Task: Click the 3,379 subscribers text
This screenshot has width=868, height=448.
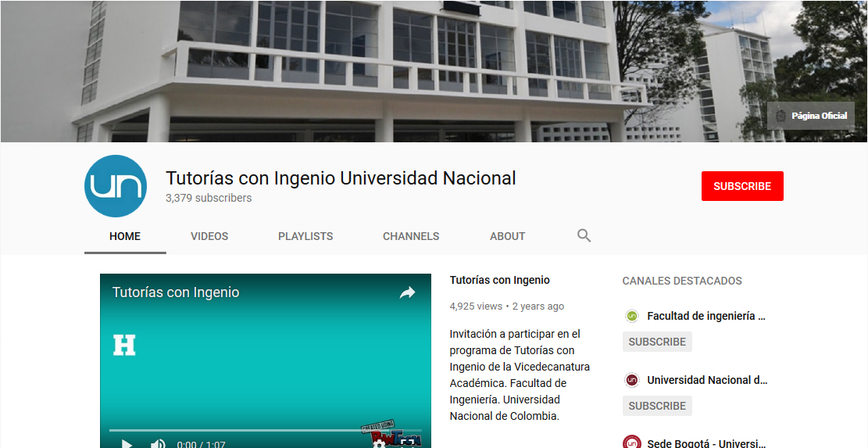Action: (209, 198)
